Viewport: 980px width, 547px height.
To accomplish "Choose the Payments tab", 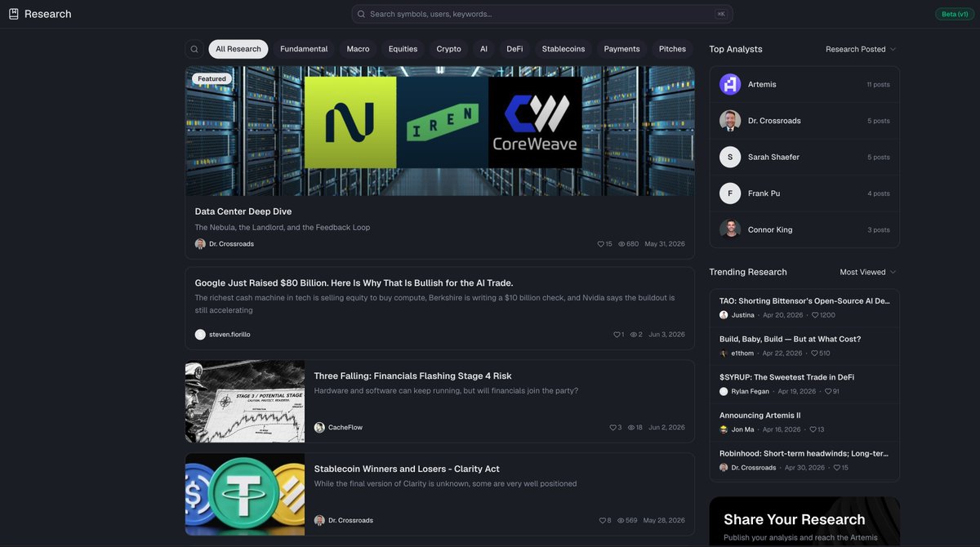I will [621, 49].
